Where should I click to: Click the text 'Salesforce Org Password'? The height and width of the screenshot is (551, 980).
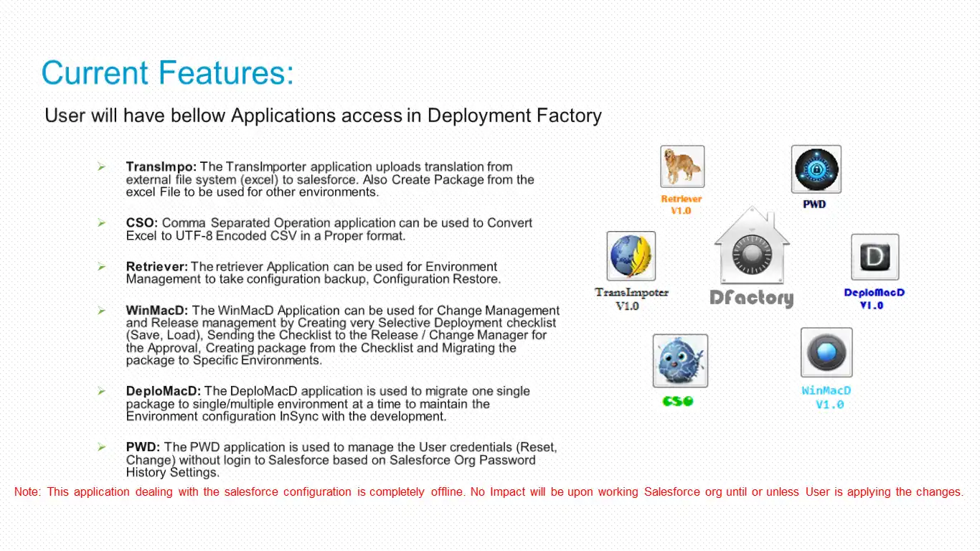pos(463,460)
